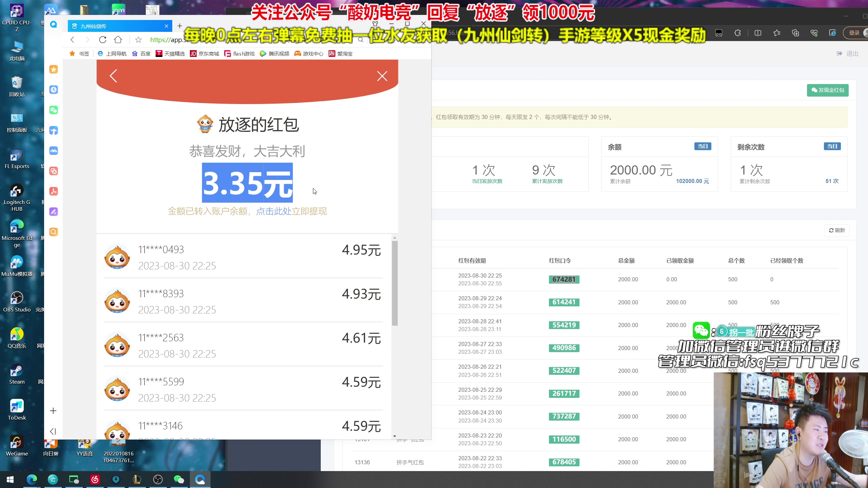Viewport: 868px width, 488px height.
Task: Click the home icon in browser toolbar
Action: pos(118,40)
